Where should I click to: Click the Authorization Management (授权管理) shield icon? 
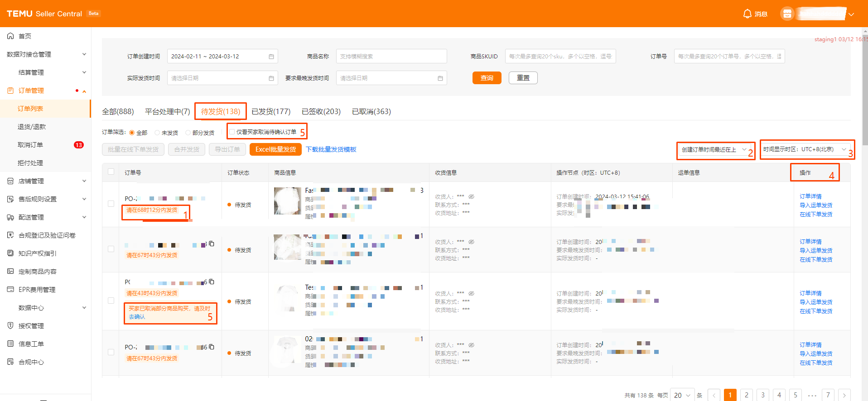coord(10,326)
